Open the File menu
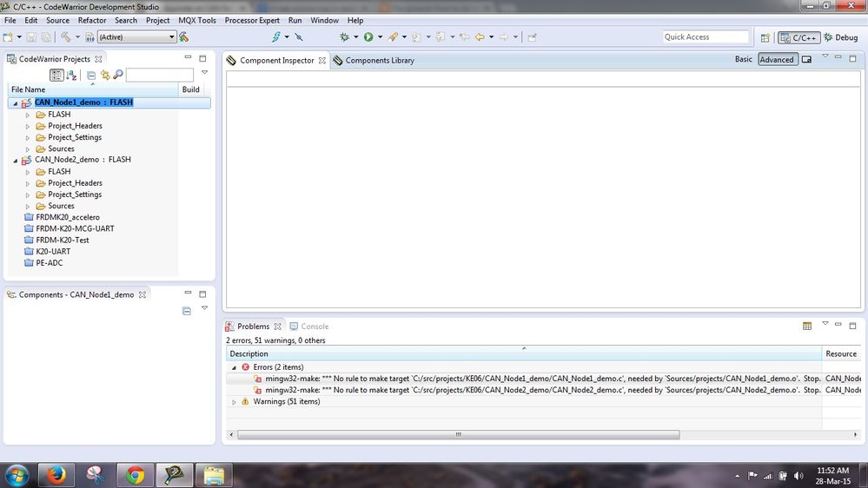Image resolution: width=868 pixels, height=488 pixels. [x=10, y=21]
